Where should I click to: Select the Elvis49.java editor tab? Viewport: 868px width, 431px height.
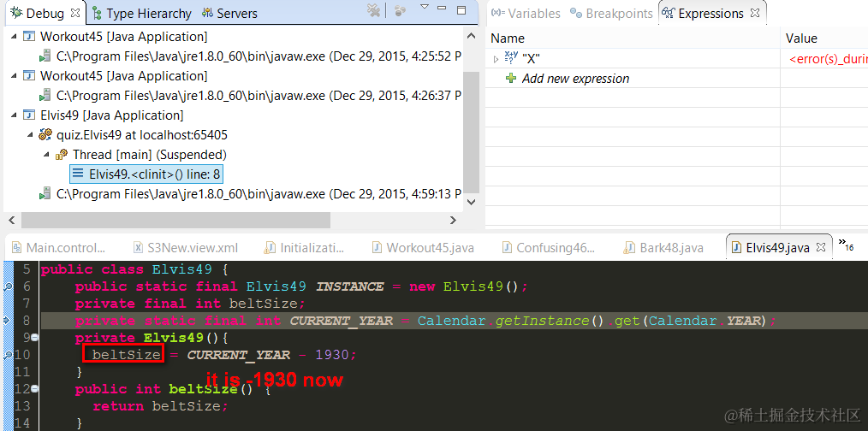(777, 247)
